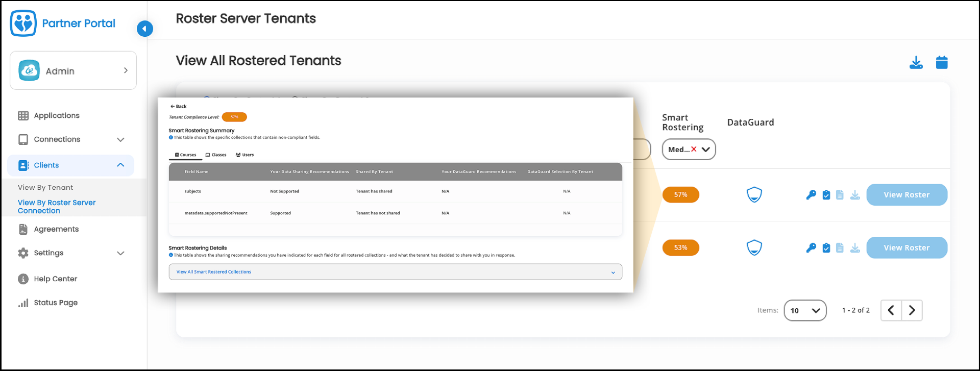Click the document icon in the 57% row
Viewport: 980px width, 371px height.
pyautogui.click(x=840, y=195)
